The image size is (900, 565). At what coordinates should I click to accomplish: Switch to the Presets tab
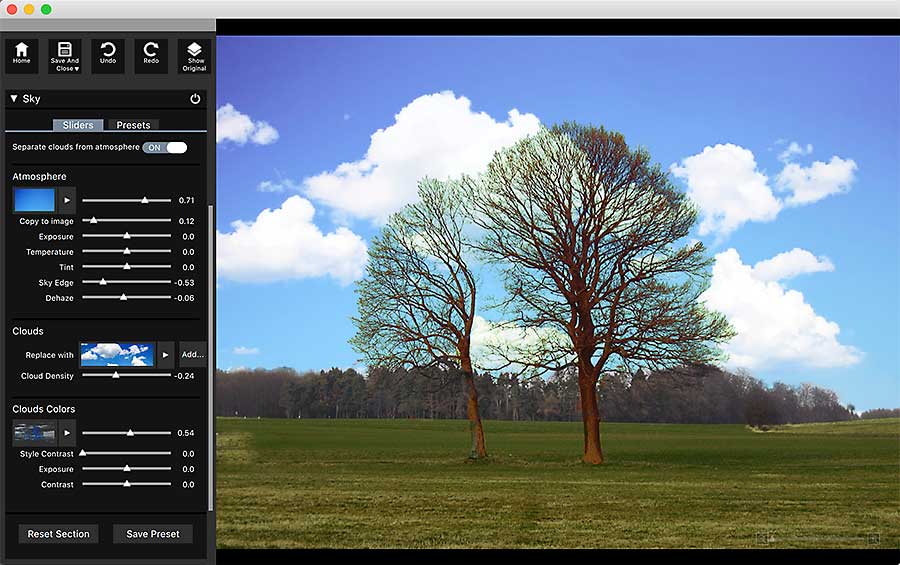pyautogui.click(x=133, y=125)
